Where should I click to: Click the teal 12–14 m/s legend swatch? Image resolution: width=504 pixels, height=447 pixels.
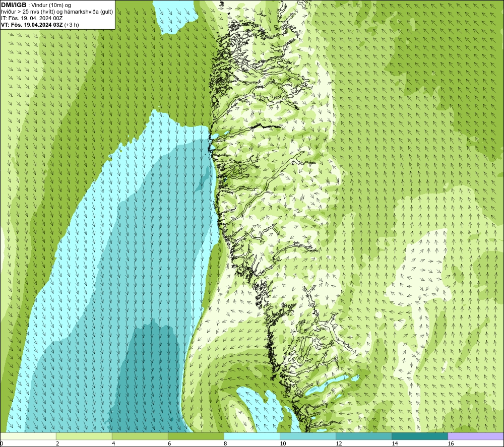tap(363, 436)
